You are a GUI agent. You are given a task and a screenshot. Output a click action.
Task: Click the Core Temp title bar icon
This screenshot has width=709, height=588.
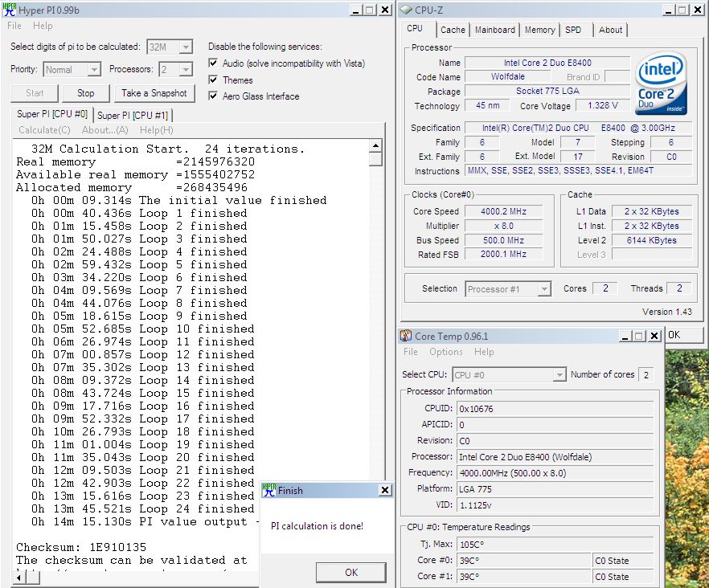pyautogui.click(x=406, y=336)
